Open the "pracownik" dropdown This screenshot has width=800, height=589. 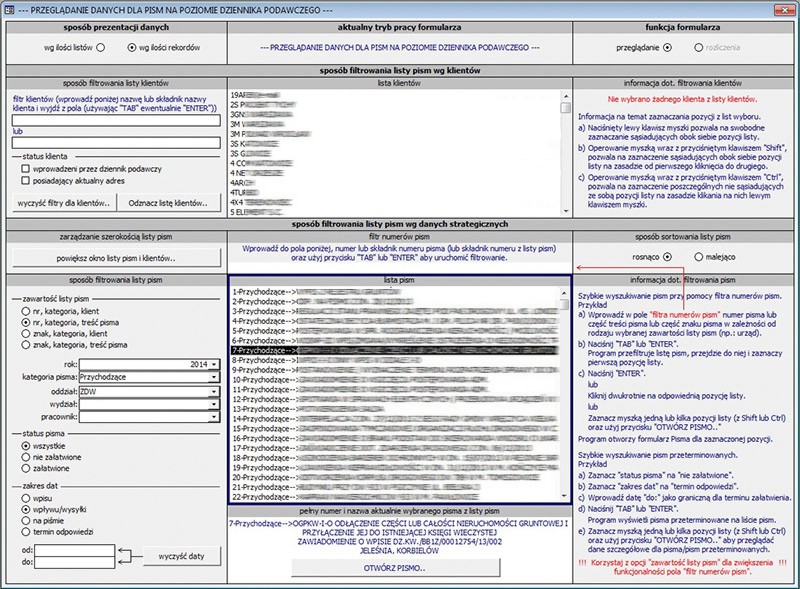[x=214, y=416]
